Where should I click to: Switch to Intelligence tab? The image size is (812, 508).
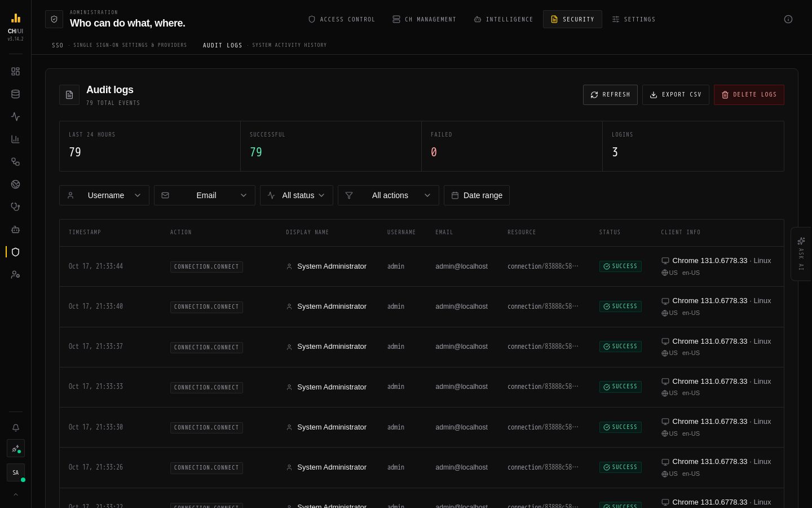(x=503, y=19)
